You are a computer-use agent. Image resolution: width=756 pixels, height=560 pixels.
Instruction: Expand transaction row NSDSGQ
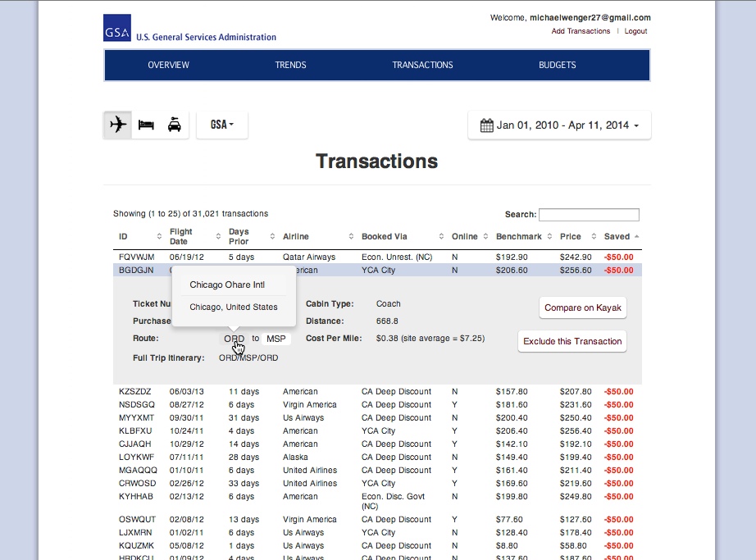(x=377, y=404)
